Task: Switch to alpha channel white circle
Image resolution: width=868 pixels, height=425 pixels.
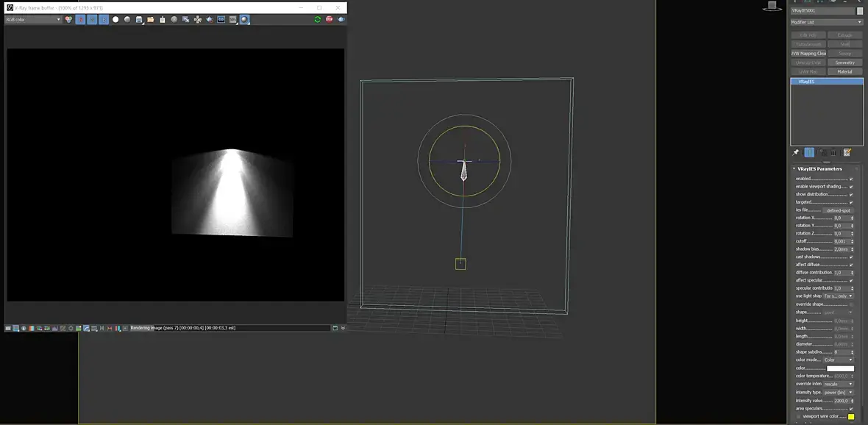Action: point(115,19)
